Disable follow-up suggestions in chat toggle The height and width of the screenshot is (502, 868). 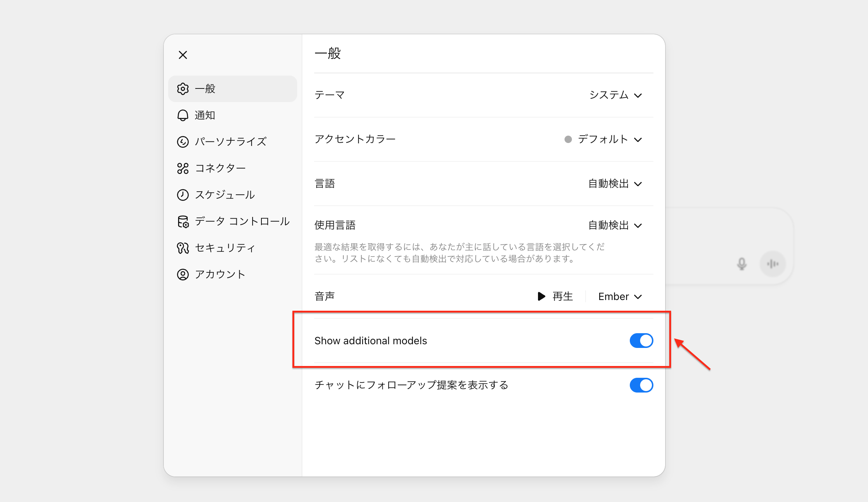pyautogui.click(x=641, y=385)
